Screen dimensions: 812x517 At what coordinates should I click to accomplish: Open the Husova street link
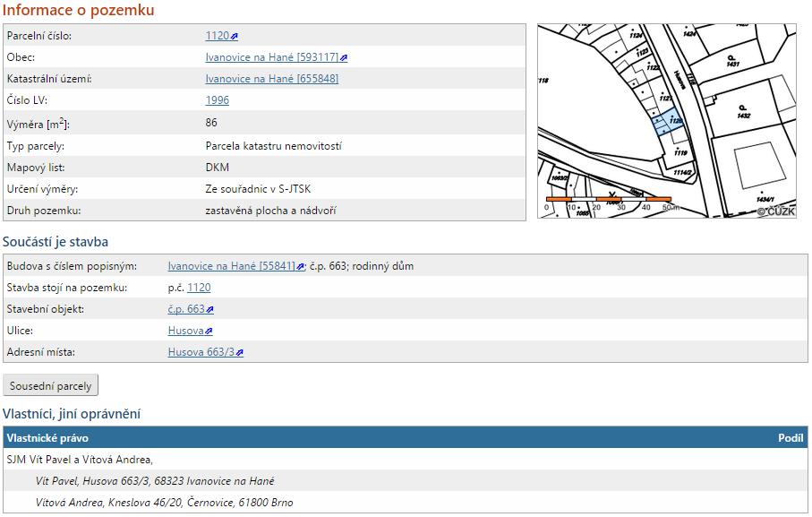click(x=185, y=331)
